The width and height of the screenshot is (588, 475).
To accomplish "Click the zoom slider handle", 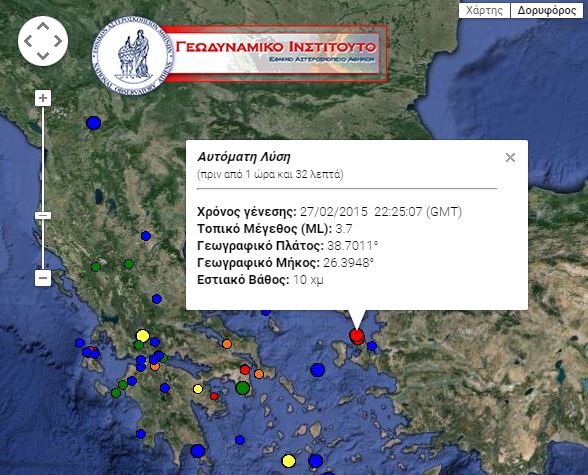I will (43, 216).
